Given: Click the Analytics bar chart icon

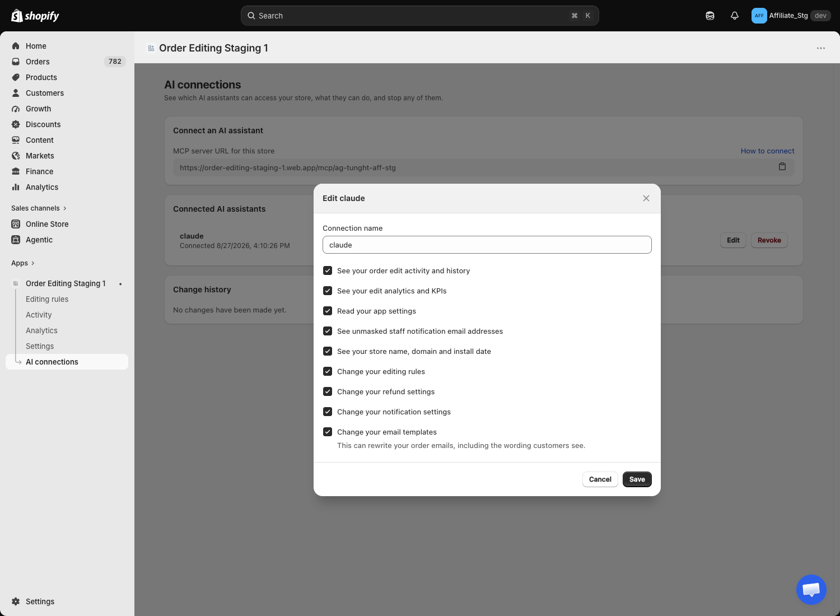Looking at the screenshot, I should coord(16,187).
